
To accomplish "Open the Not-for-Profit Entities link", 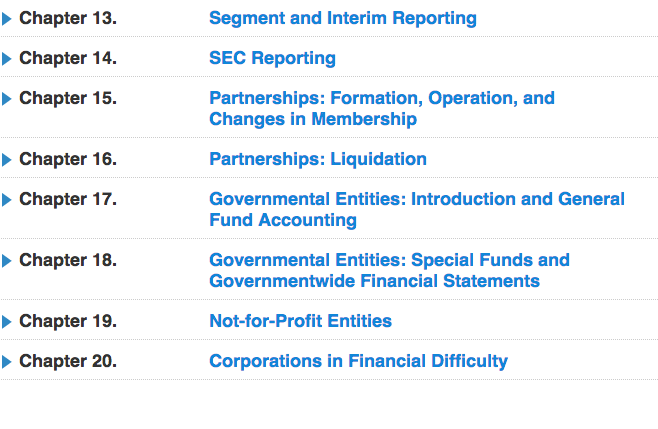I will click(300, 321).
